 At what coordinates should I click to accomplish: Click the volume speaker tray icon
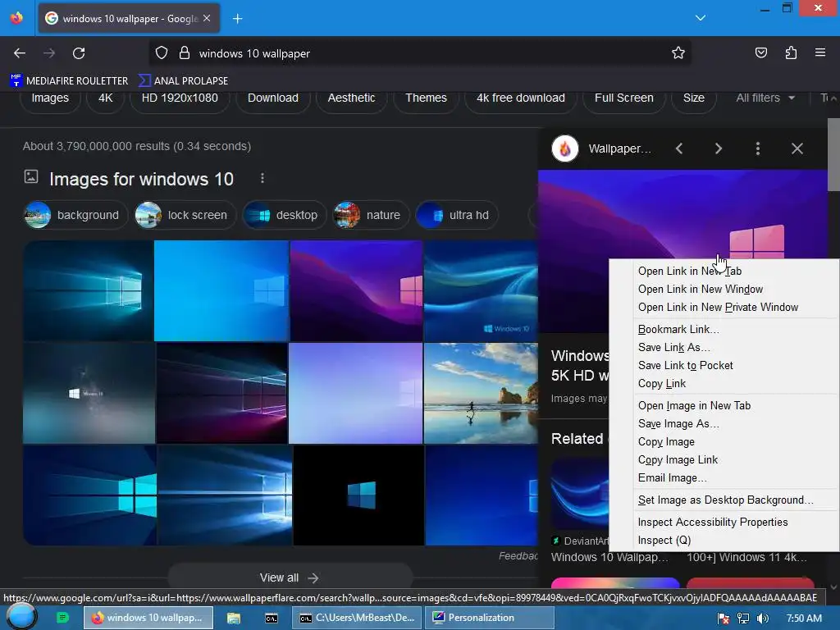pos(763,619)
